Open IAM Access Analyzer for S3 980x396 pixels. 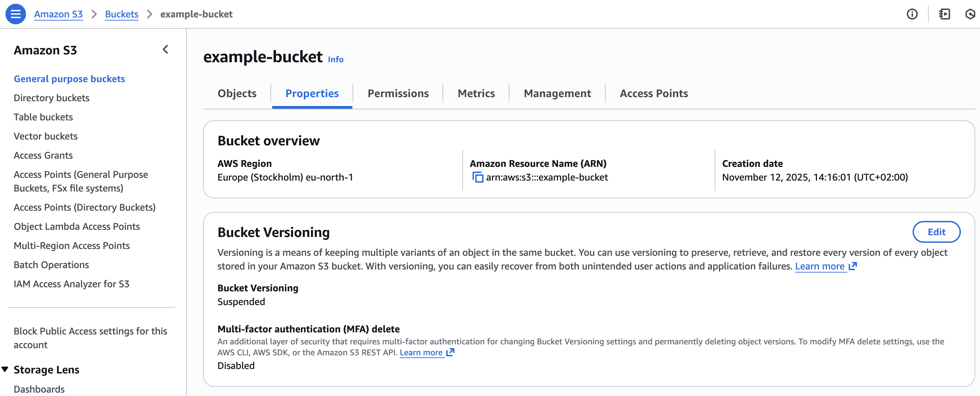click(x=71, y=284)
